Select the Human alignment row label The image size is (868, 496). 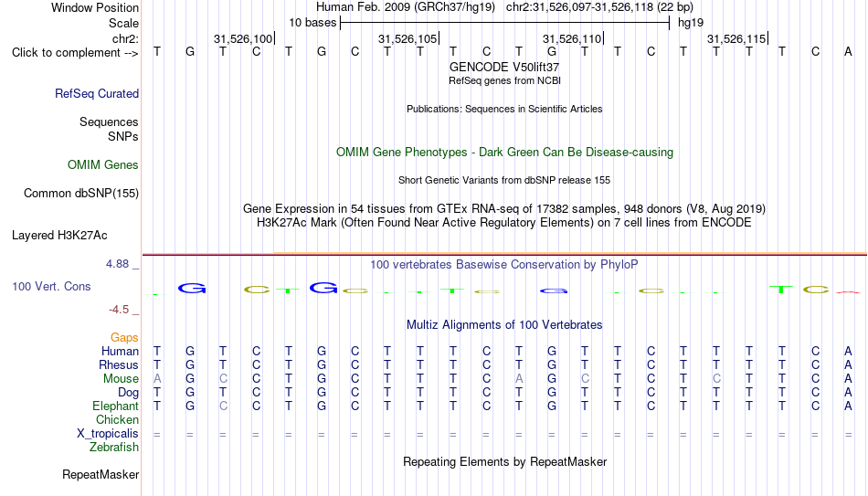[x=120, y=351]
